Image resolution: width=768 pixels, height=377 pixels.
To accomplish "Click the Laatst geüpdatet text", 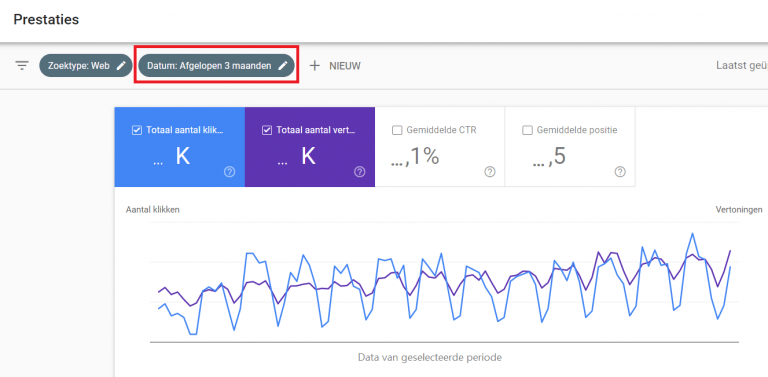I will (742, 66).
